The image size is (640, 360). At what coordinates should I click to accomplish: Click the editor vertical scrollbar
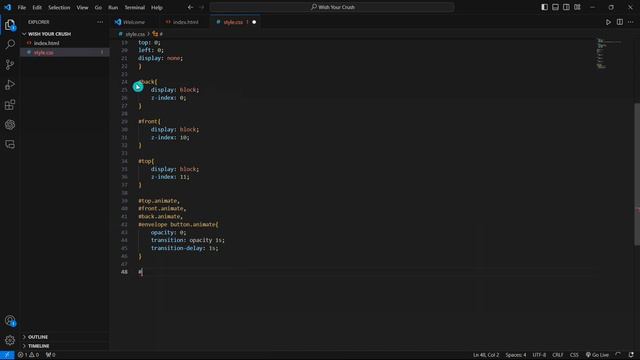click(x=637, y=173)
